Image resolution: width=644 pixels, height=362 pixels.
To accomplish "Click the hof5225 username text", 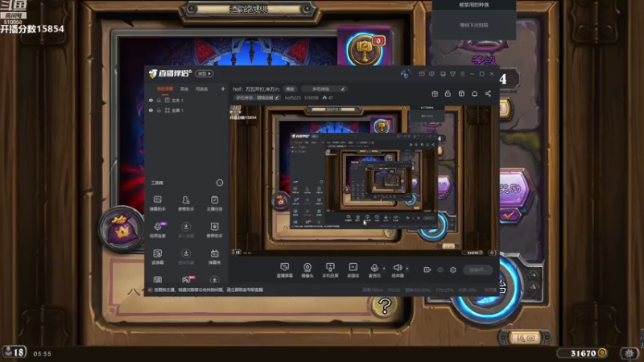I will (293, 97).
